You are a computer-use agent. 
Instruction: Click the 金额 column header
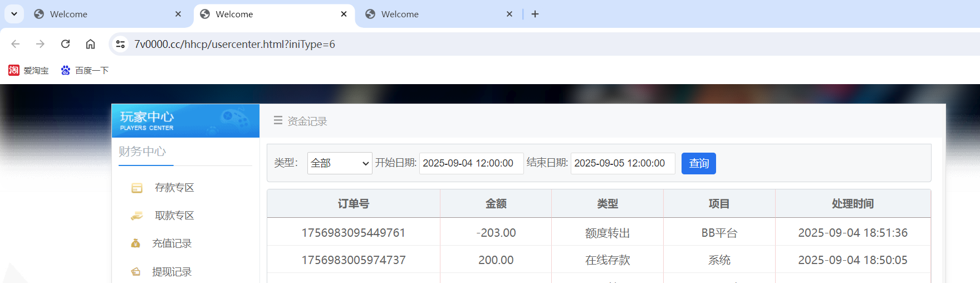496,204
